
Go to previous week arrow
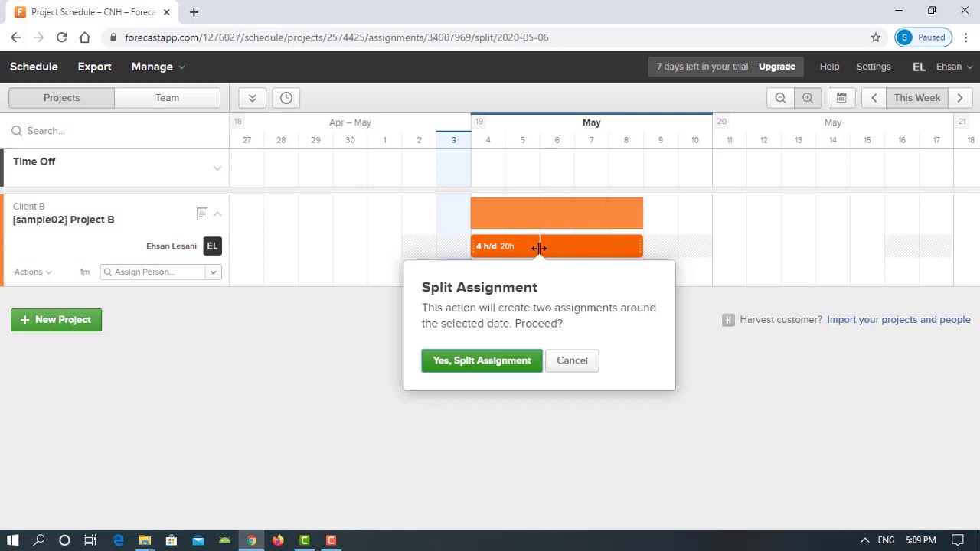tap(874, 98)
